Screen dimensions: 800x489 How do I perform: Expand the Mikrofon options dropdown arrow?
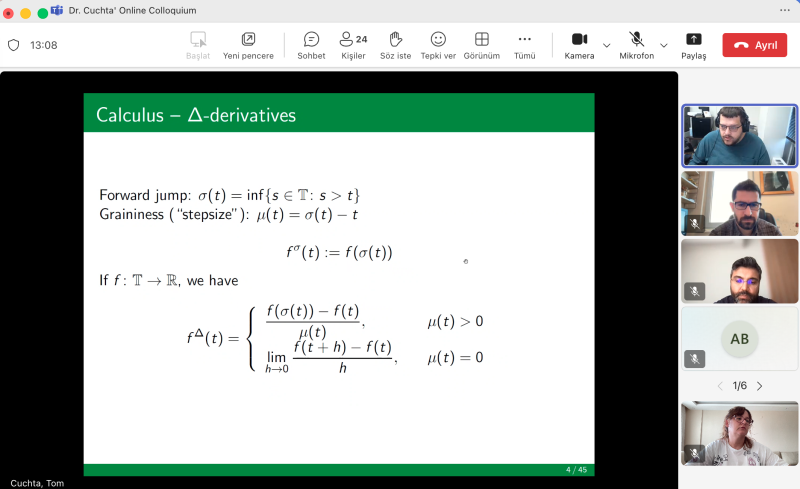[x=663, y=45]
